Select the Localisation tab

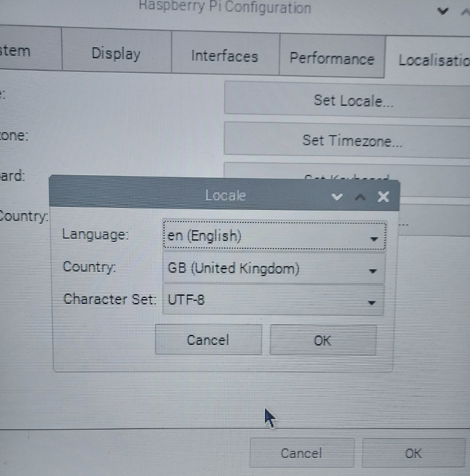pos(428,59)
